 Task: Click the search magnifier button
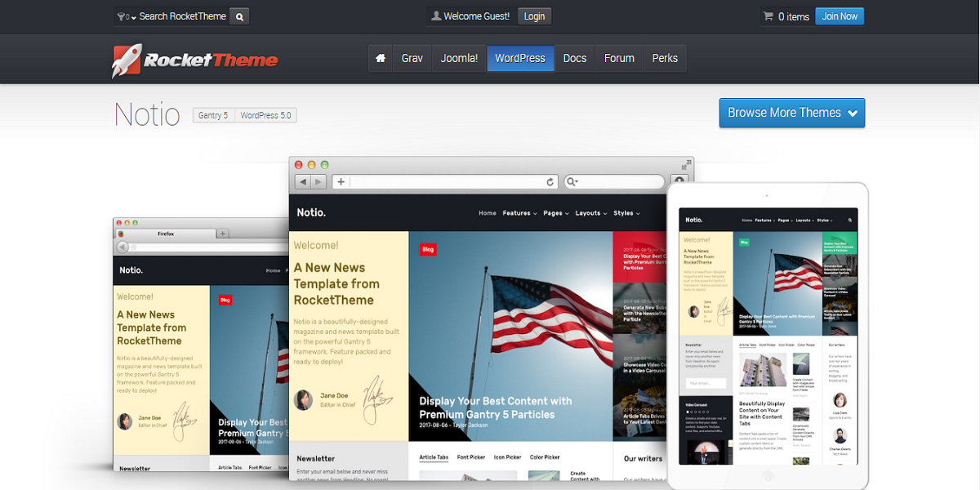[x=239, y=16]
